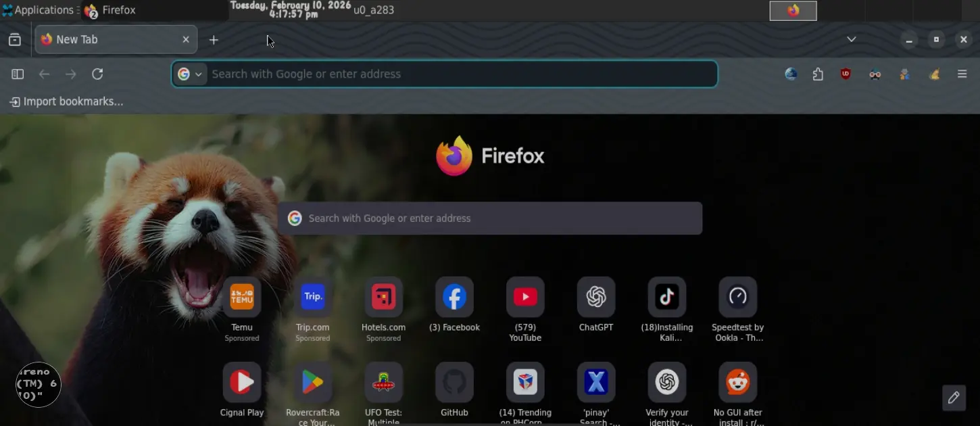The width and height of the screenshot is (980, 426).
Task: Open the Temu sponsored shortcut
Action: click(x=242, y=297)
